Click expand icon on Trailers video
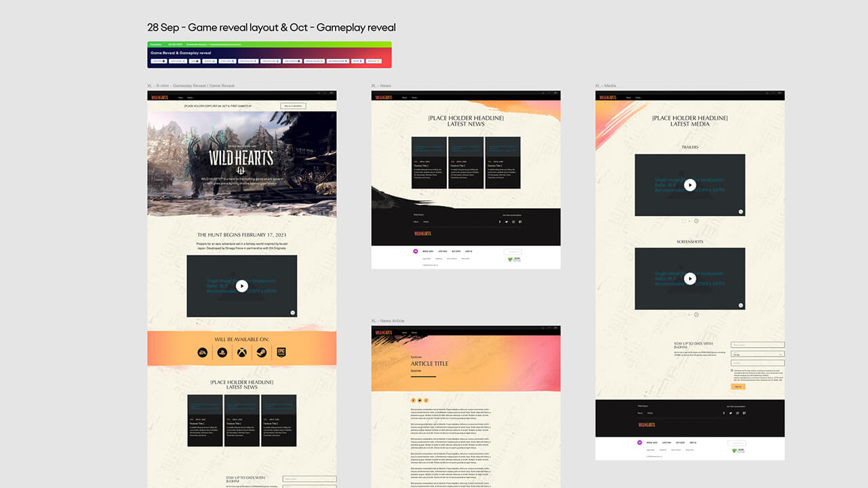 pyautogui.click(x=741, y=211)
